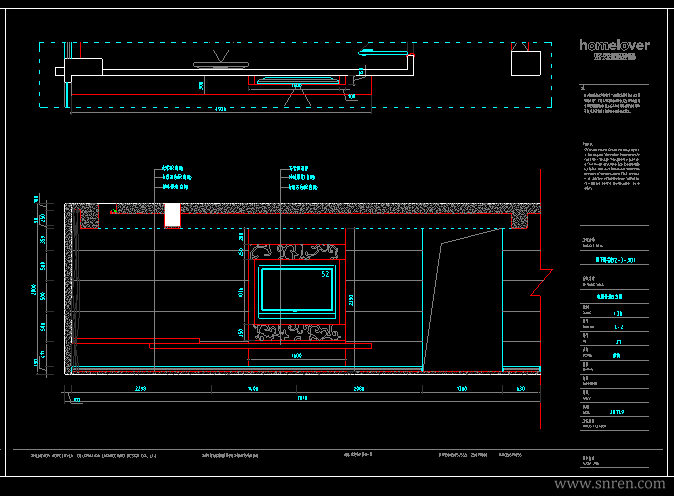The image size is (674, 496).
Task: Pick the white filled rectangle in the ceiling
Action: (172, 215)
